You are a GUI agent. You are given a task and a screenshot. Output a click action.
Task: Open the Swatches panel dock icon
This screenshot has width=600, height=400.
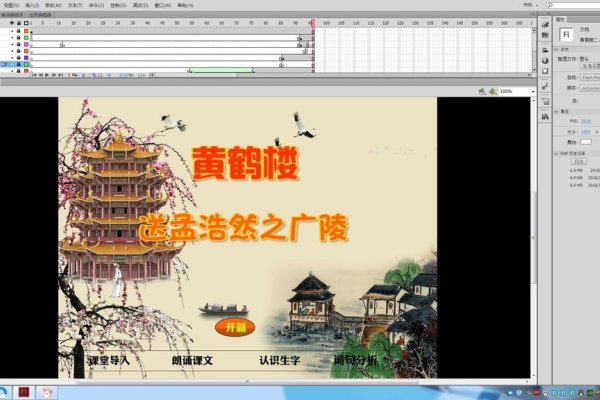point(545,35)
